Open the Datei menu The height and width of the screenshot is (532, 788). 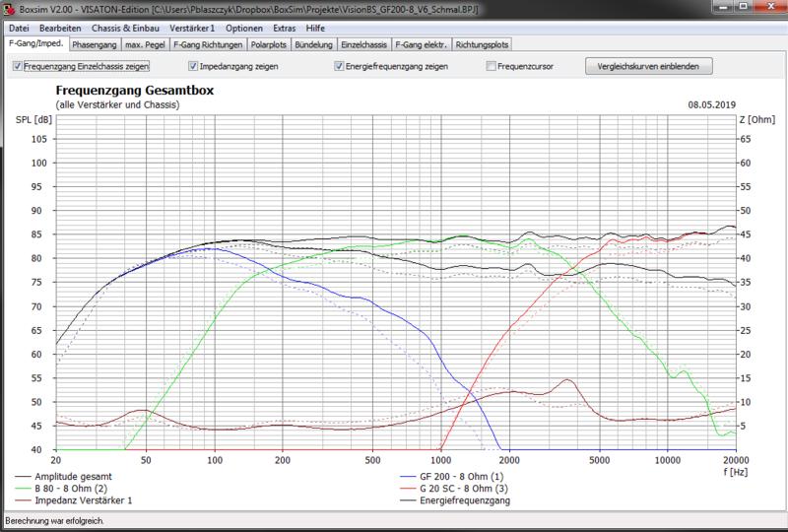20,29
